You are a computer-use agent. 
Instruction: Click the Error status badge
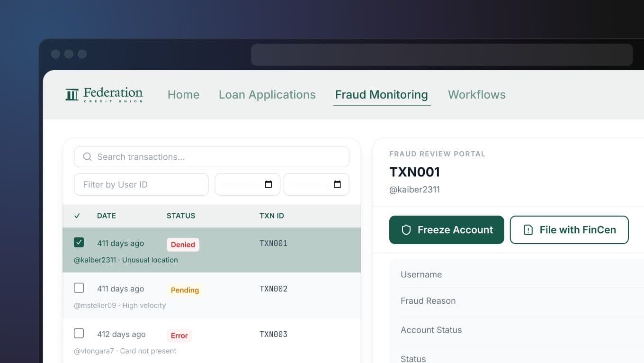[x=179, y=336]
